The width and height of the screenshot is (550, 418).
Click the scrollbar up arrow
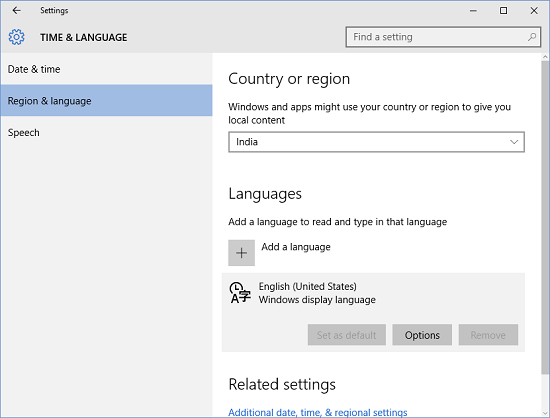point(545,57)
